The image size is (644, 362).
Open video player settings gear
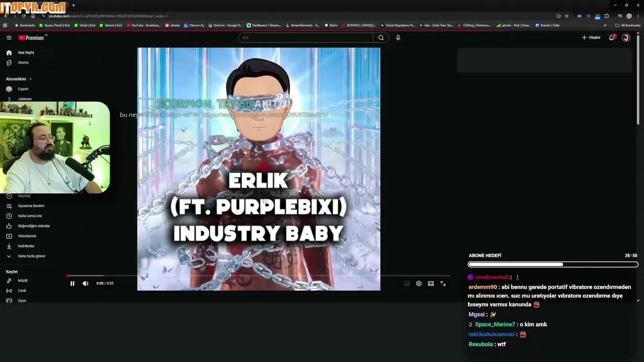click(419, 284)
